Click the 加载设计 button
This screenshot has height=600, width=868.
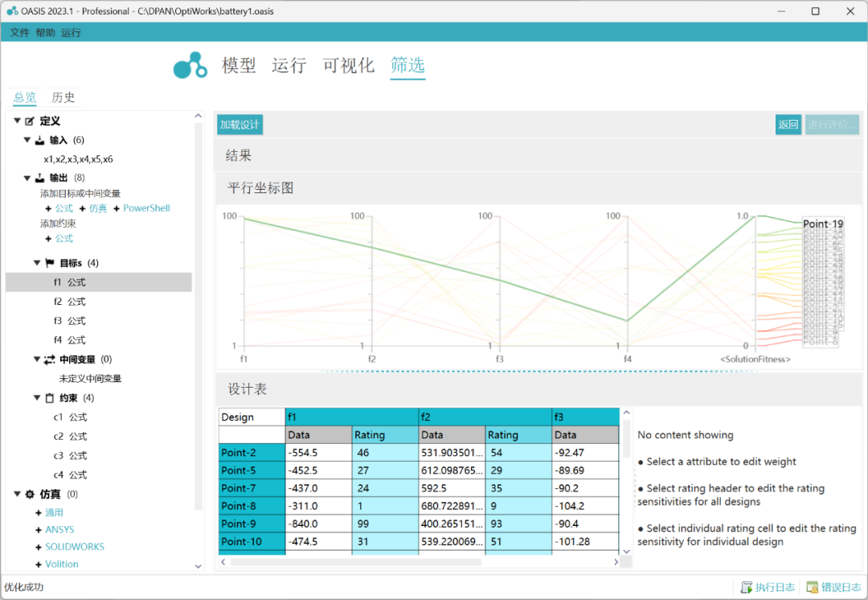240,125
